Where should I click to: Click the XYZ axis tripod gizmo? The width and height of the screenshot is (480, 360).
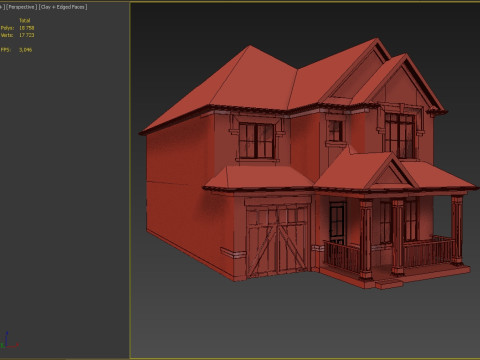point(9,340)
